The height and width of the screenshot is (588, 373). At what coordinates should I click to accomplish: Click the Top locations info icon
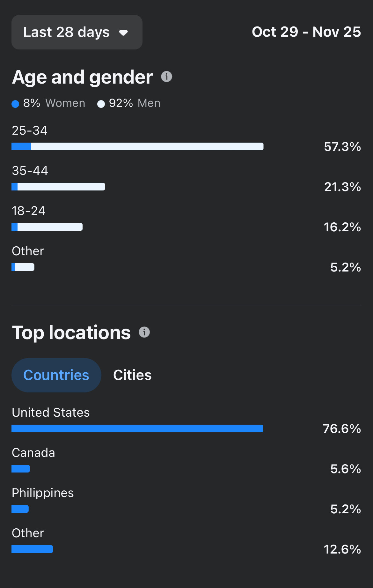point(144,332)
